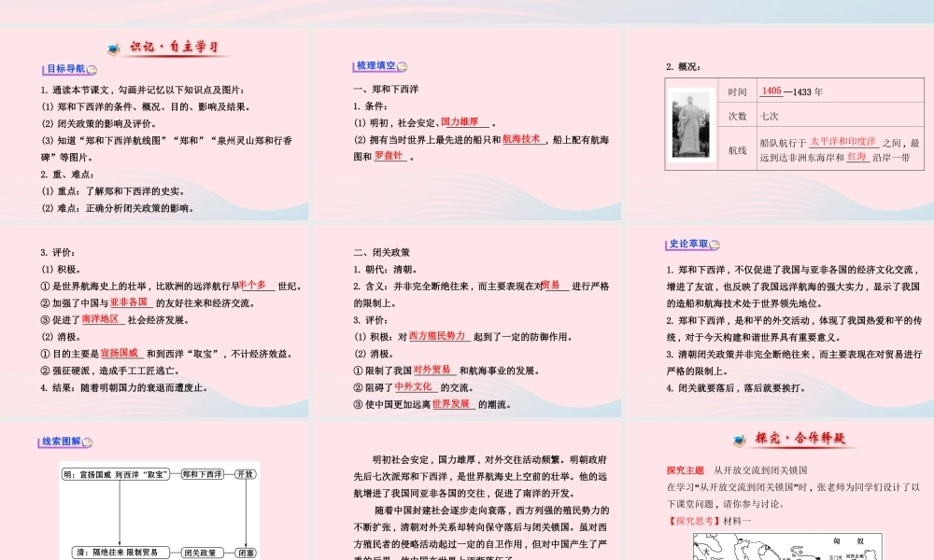Image resolution: width=934 pixels, height=560 pixels.
Task: Click the heading 一、郑和下西洋
Action: pyautogui.click(x=386, y=90)
